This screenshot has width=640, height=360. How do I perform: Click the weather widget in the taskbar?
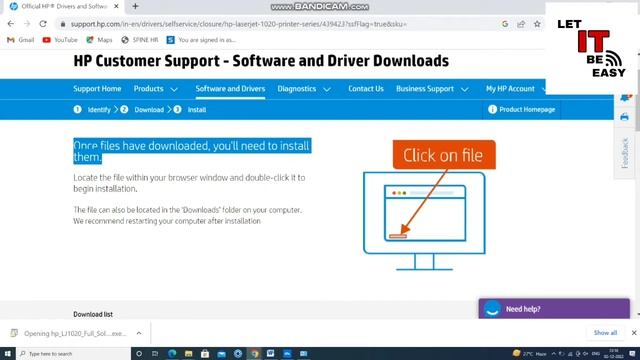[530, 353]
